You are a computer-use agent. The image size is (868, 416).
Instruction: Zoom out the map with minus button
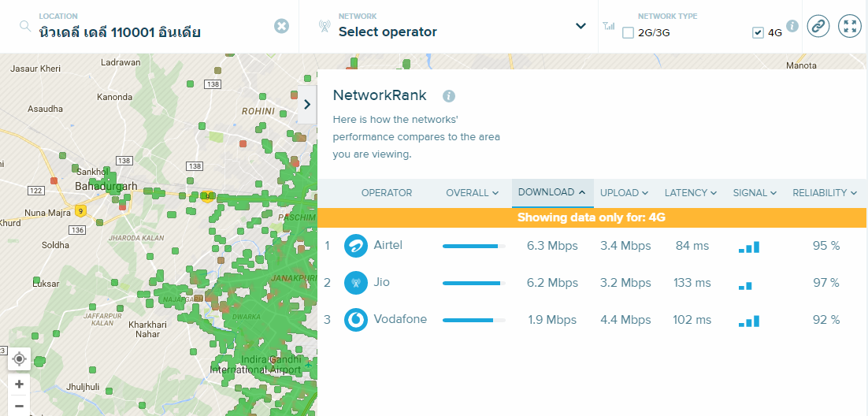pyautogui.click(x=19, y=406)
